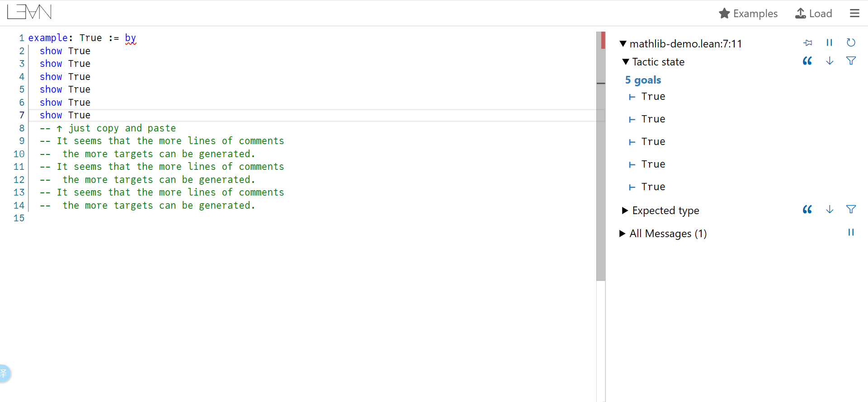Click line number 1 in the gutter
This screenshot has width=868, height=402.
(21, 38)
